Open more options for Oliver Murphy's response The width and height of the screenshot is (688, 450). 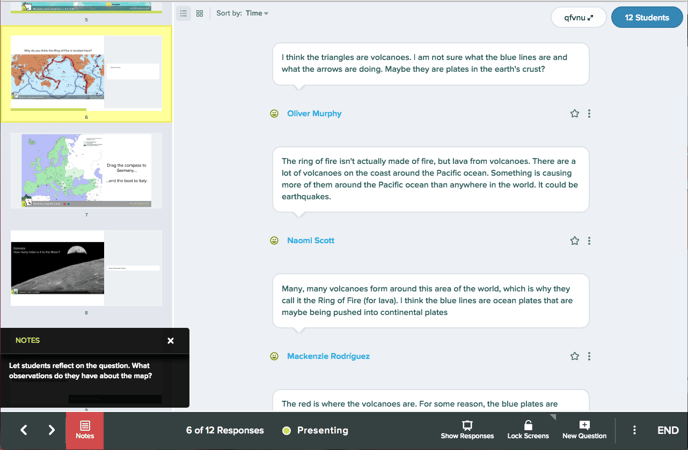589,114
